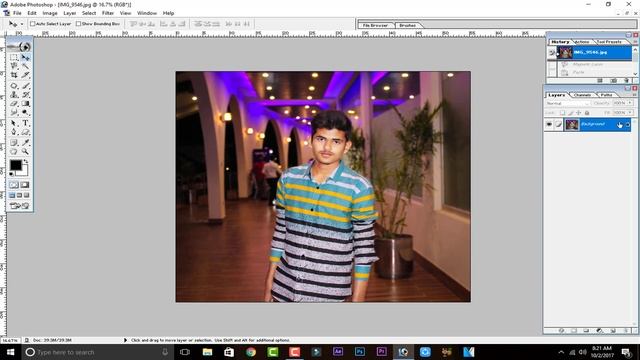The image size is (640, 360).
Task: Switch to the Channels tab
Action: (x=582, y=95)
